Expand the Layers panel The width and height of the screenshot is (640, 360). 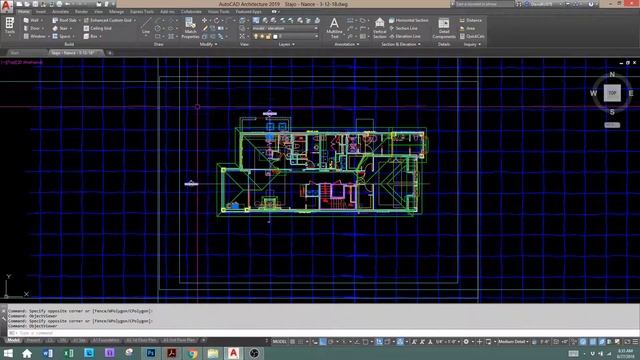click(x=287, y=44)
